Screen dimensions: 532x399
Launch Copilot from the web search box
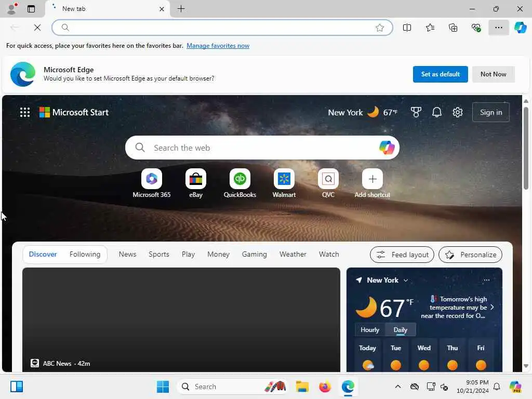point(387,148)
